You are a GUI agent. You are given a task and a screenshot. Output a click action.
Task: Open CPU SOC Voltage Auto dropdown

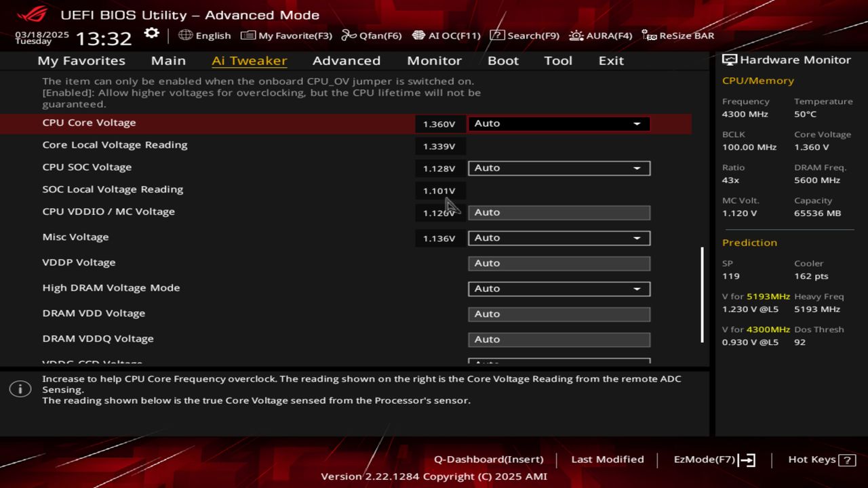[x=559, y=168]
